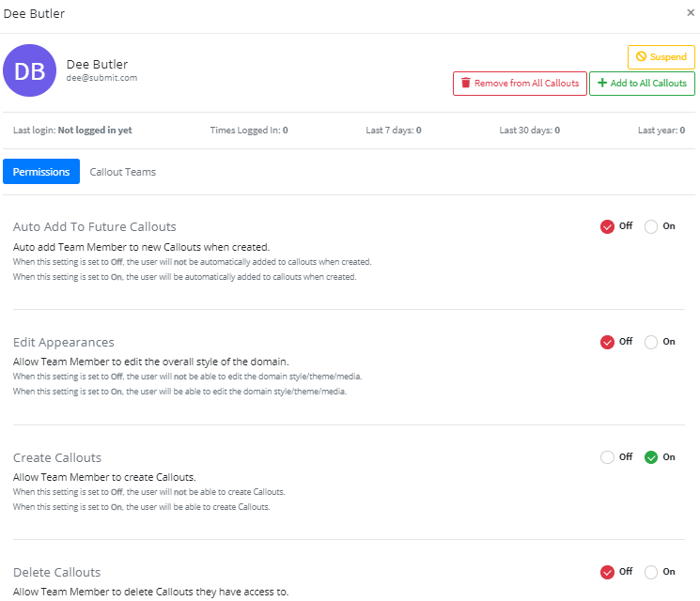Click the Create Callouts heading
Image resolution: width=700 pixels, height=601 pixels.
57,457
